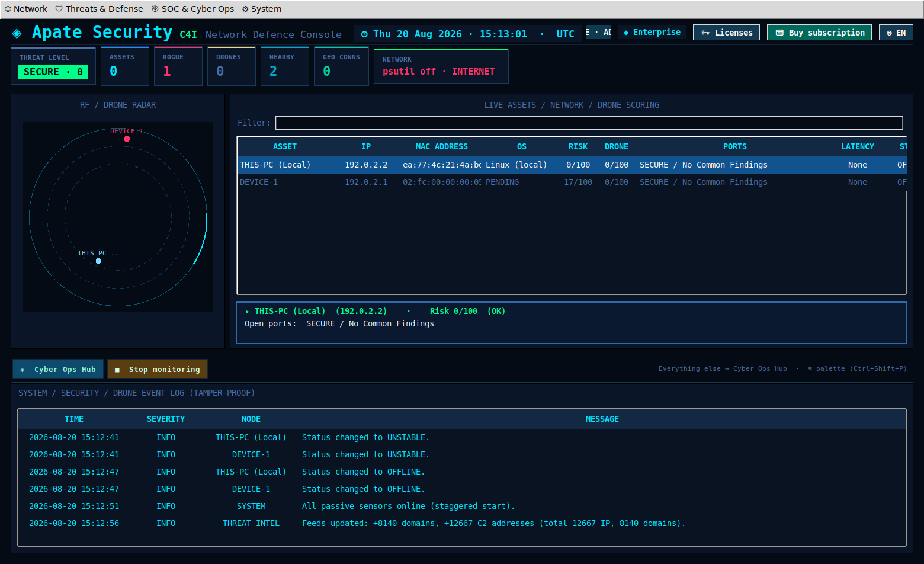924x564 pixels.
Task: Click the red DEVICE-1 blip on radar
Action: [x=127, y=139]
